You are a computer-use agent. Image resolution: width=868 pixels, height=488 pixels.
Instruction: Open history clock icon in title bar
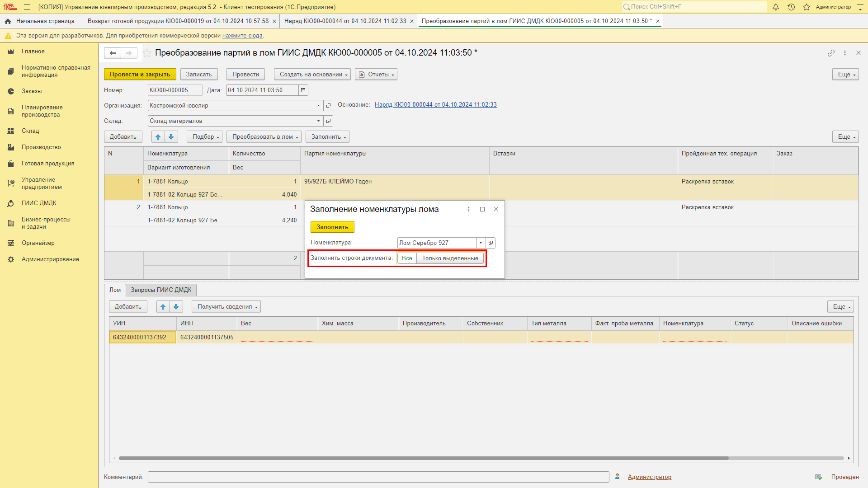click(791, 7)
